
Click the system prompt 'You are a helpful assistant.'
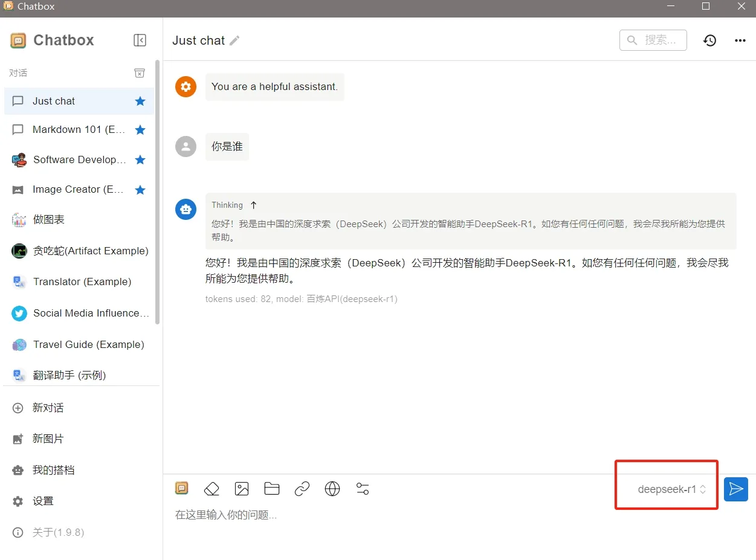point(274,86)
